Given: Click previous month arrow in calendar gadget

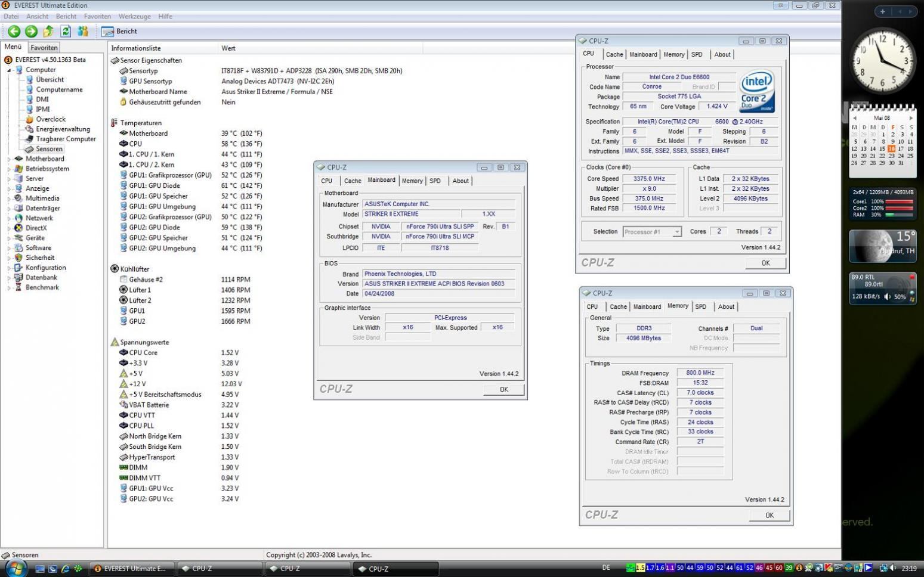Looking at the screenshot, I should 855,118.
